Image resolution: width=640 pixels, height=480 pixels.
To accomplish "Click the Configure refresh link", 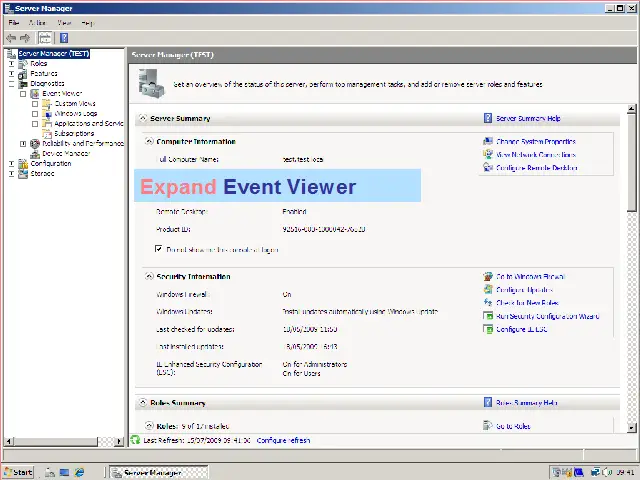I will pyautogui.click(x=283, y=440).
